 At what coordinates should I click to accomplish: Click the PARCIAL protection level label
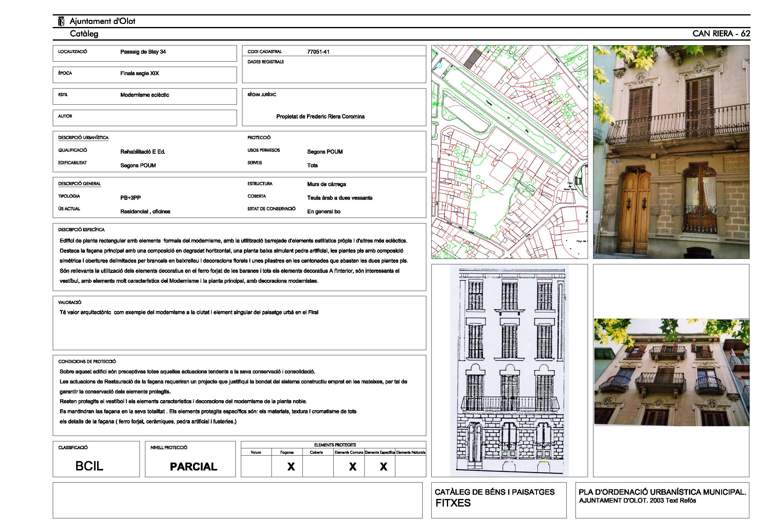(x=194, y=467)
